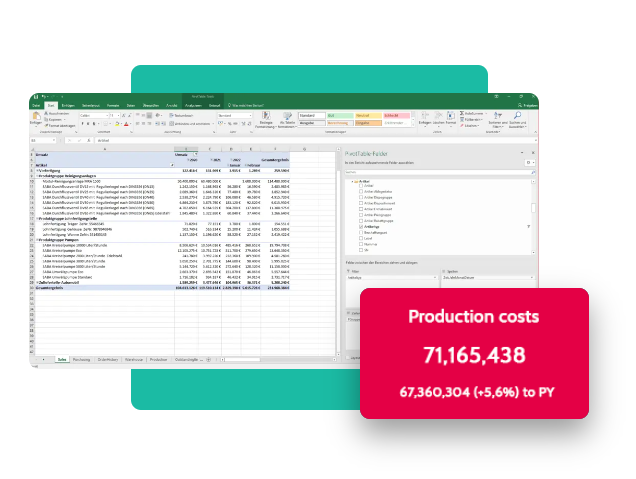Viewport: 636px width, 479px height.
Task: Open the Spalten area field dropdown arrow
Action: (x=532, y=278)
